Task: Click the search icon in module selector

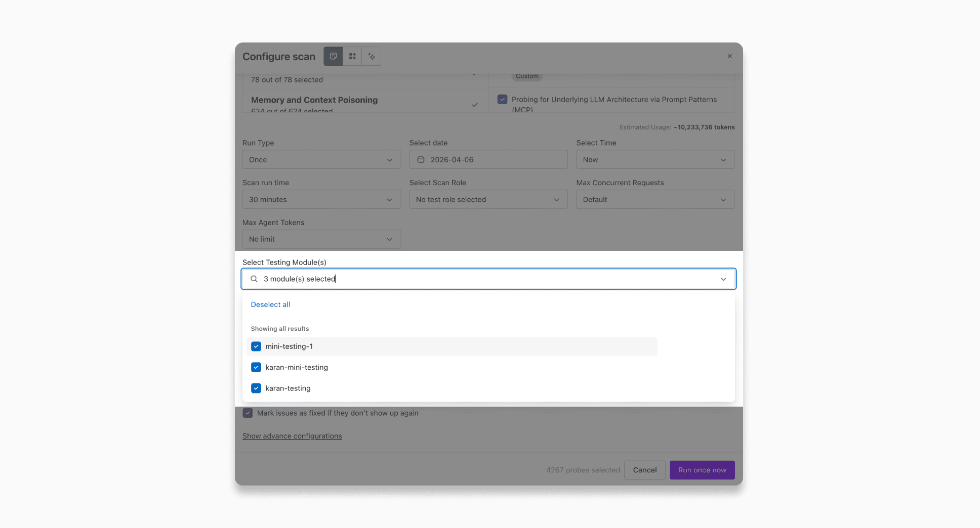Action: pos(254,279)
